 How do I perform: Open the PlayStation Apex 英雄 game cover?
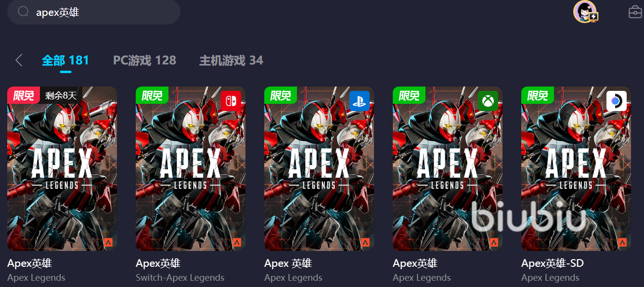pyautogui.click(x=319, y=169)
